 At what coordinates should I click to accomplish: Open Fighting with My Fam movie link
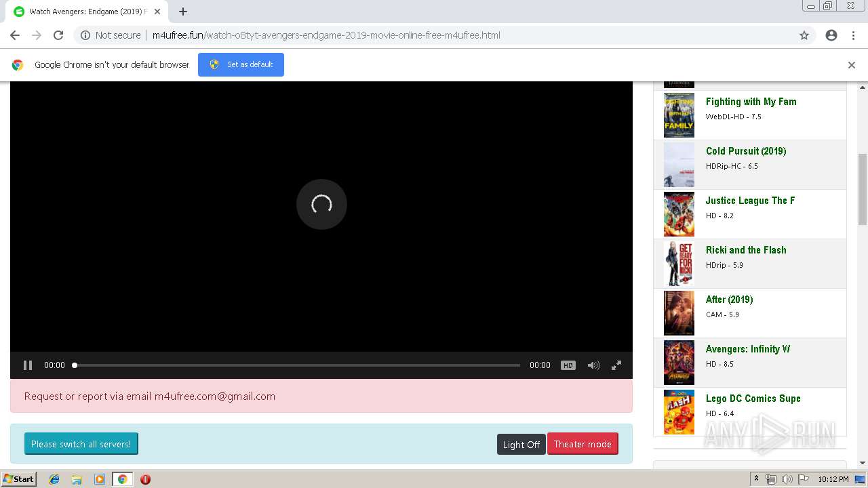pyautogui.click(x=751, y=102)
